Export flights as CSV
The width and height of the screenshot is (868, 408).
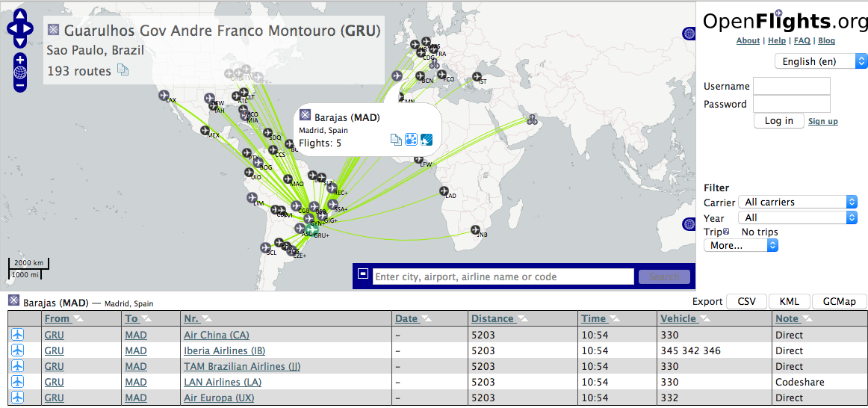pos(745,302)
